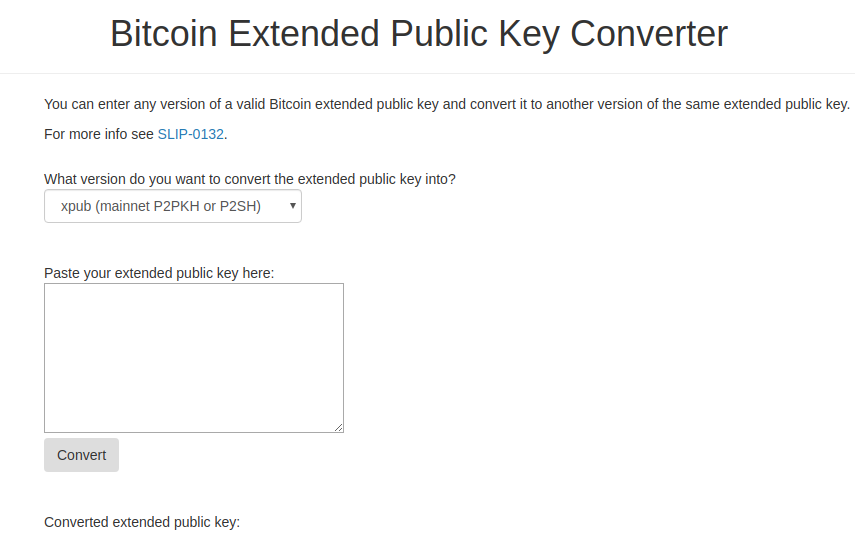Click the 'Paste your extended public key here' label
Screen dimensions: 855x552
point(159,272)
